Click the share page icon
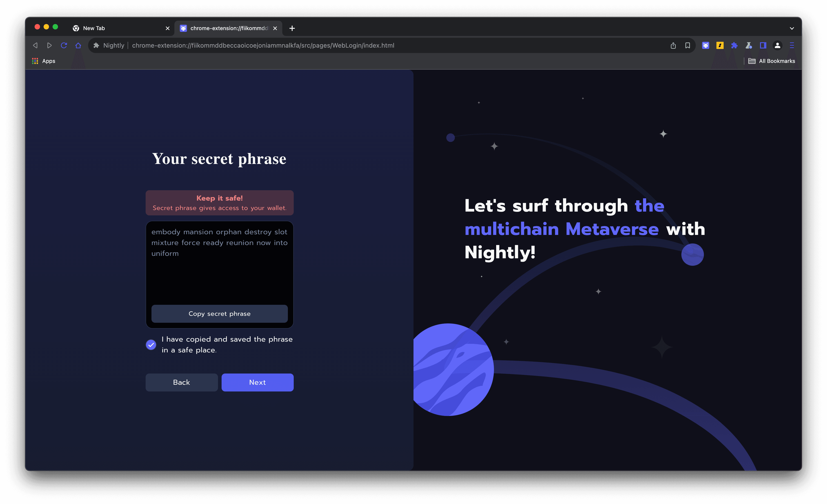The image size is (827, 504). 673,45
